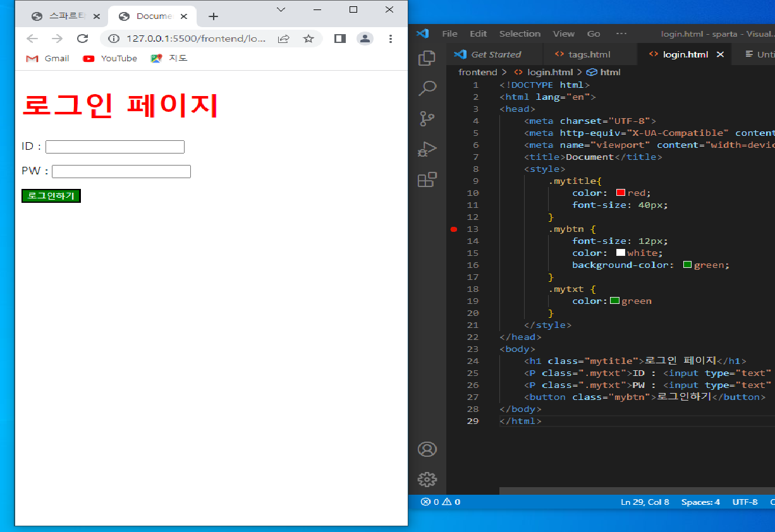Reload the Chrome page
Screen dimensions: 775x532
(82, 39)
